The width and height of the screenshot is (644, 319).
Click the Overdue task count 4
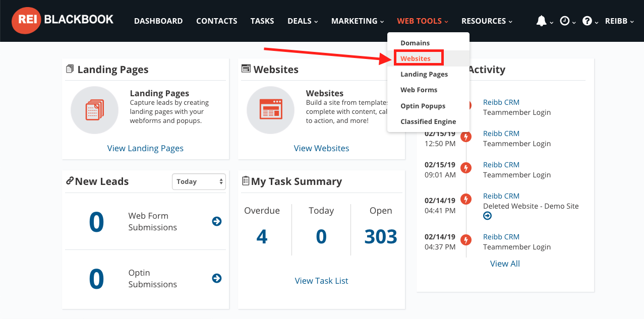pyautogui.click(x=262, y=236)
